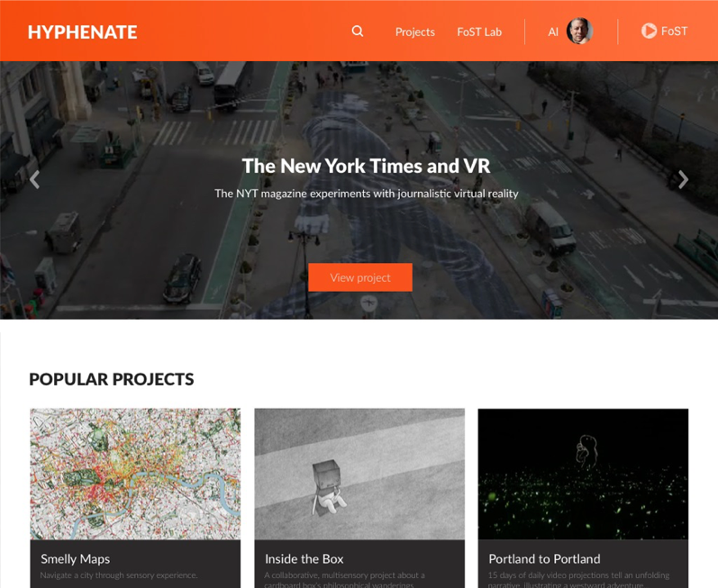Viewport: 718px width, 588px height.
Task: Click the Al username link
Action: 553,32
